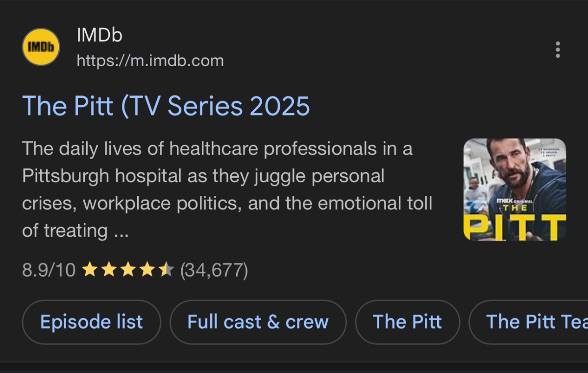This screenshot has height=373, width=588.
Task: Click the middle third rating star
Action: coord(128,270)
